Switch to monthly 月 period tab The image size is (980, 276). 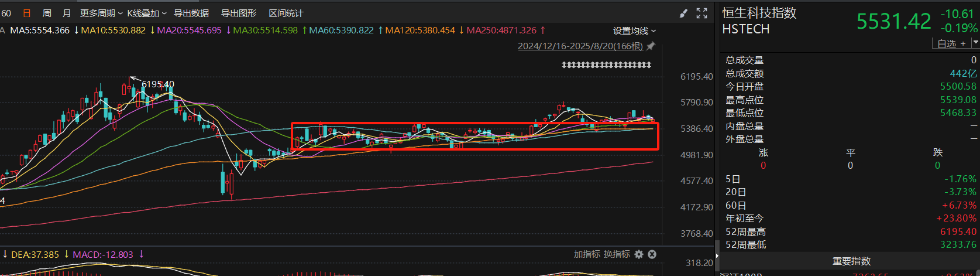(67, 13)
